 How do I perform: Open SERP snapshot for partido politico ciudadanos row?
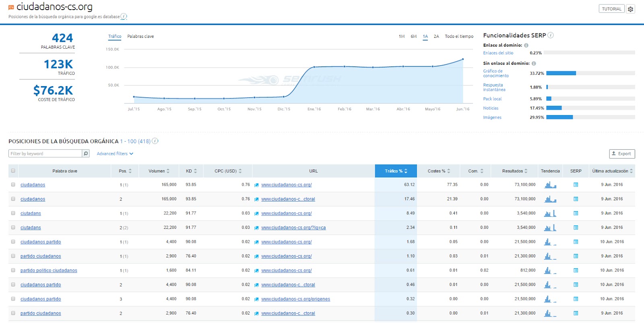click(576, 270)
